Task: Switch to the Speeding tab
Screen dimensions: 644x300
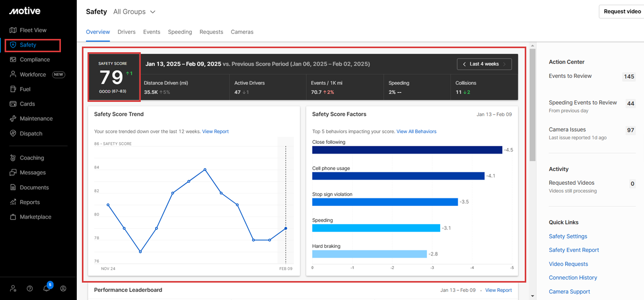Action: pyautogui.click(x=180, y=32)
